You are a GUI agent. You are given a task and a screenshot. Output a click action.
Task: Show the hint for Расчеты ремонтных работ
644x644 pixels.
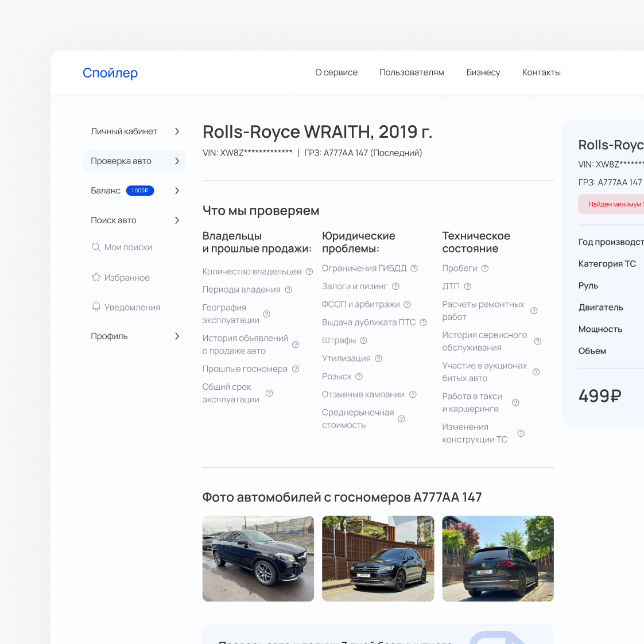point(534,311)
